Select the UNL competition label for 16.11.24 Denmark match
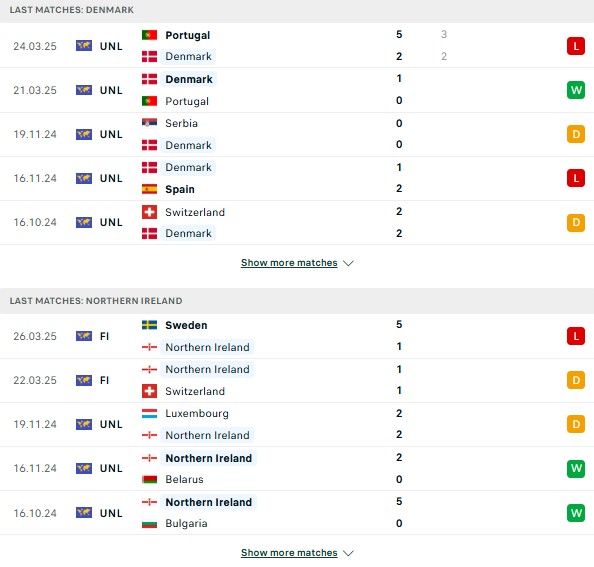This screenshot has width=594, height=567. [x=111, y=178]
